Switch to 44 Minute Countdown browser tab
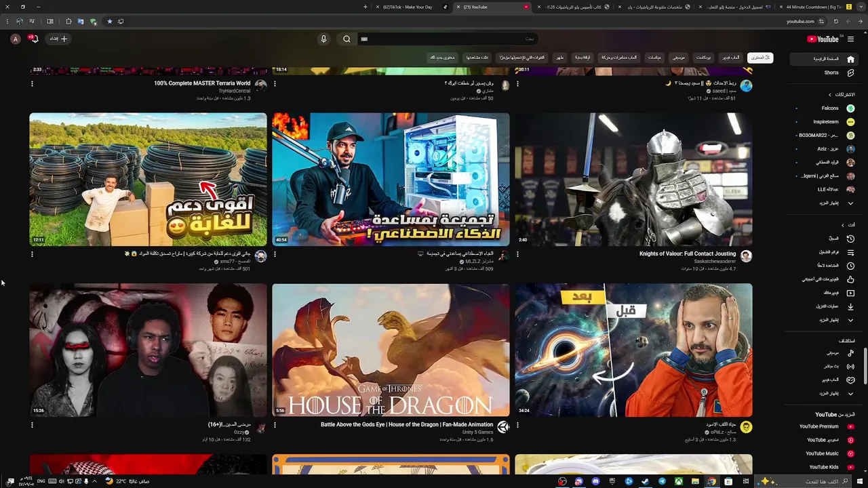 [814, 7]
